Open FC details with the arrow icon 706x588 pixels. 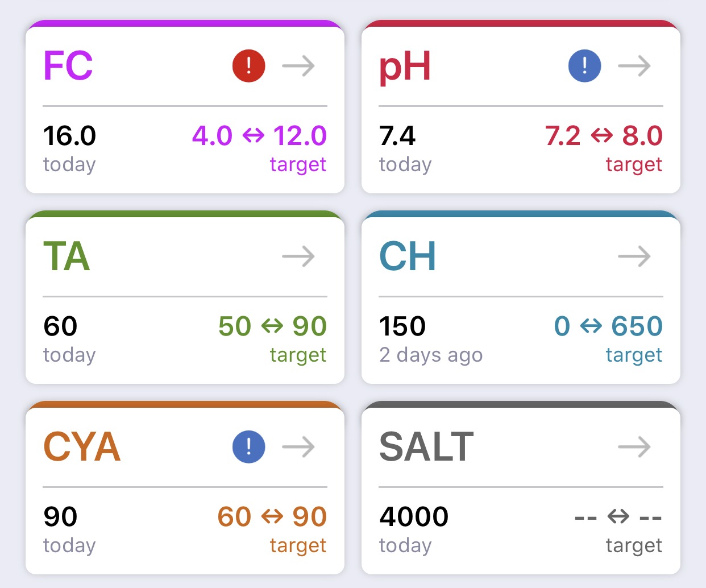pos(298,66)
